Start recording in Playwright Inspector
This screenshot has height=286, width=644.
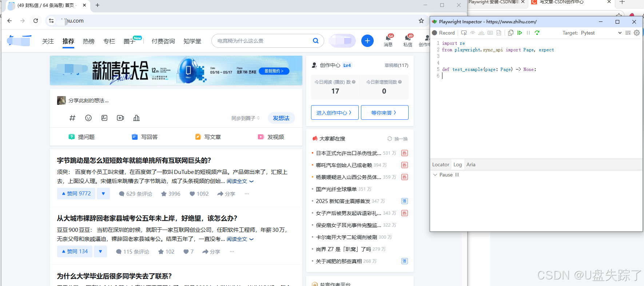443,33
